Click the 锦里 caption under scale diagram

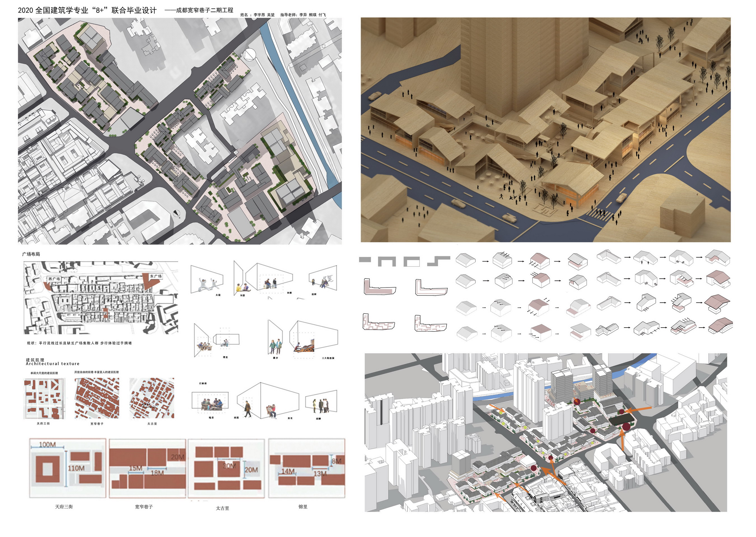point(303,506)
